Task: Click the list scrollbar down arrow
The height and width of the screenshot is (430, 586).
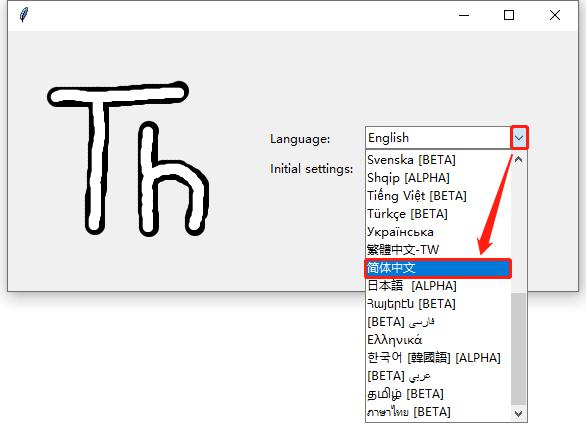Action: [518, 414]
